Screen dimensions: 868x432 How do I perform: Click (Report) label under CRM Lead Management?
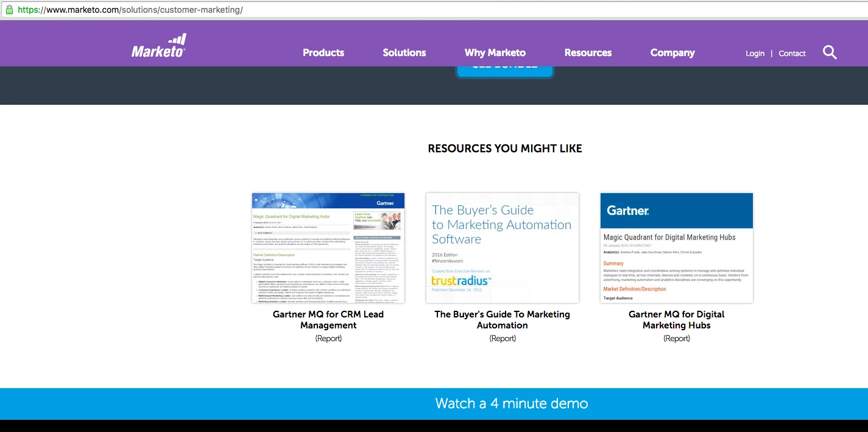328,339
